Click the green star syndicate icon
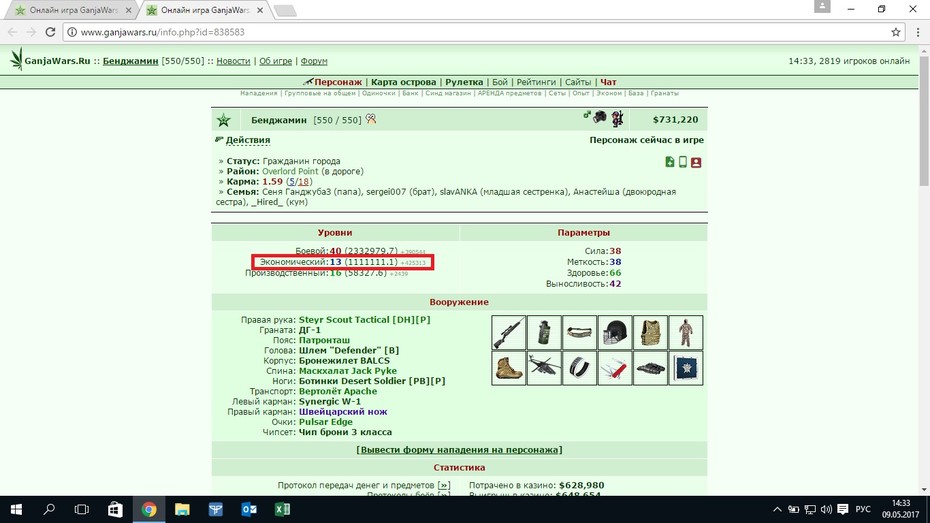This screenshot has width=930, height=523. [224, 120]
